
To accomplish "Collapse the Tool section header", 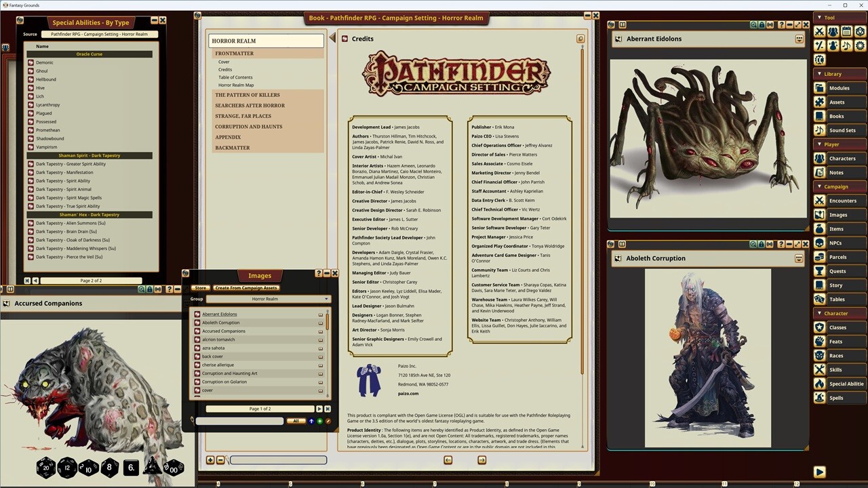I will (819, 17).
